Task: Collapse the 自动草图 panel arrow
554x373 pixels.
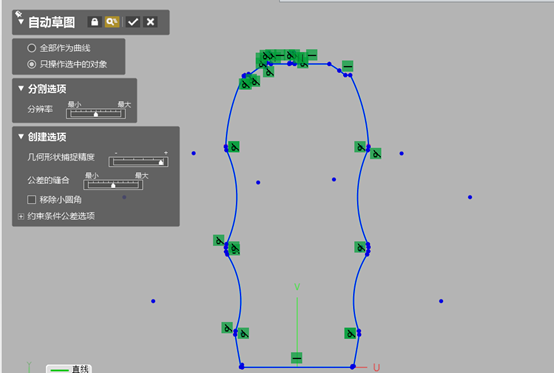Action: pos(21,22)
